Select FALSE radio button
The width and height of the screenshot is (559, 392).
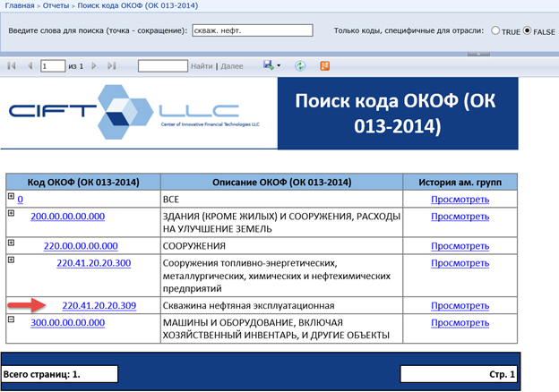pos(527,30)
